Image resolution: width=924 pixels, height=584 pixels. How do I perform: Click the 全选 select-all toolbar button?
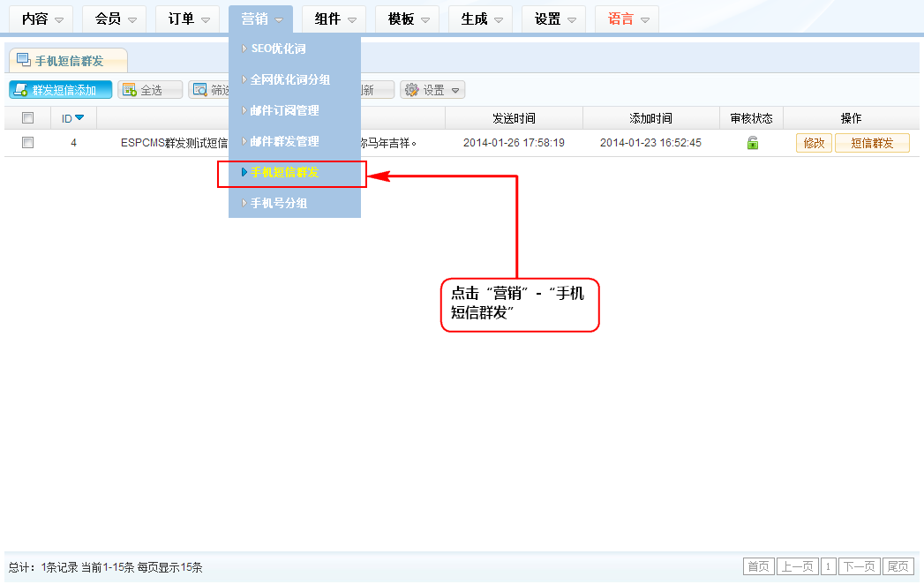(x=150, y=90)
